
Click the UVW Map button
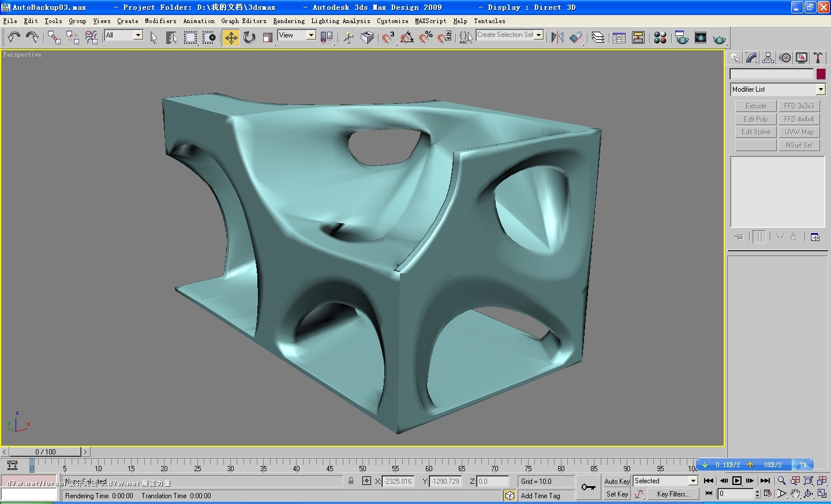pos(799,132)
